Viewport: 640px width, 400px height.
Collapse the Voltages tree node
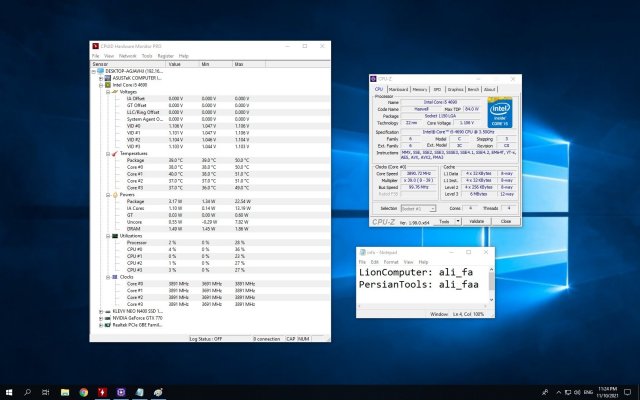pyautogui.click(x=105, y=92)
